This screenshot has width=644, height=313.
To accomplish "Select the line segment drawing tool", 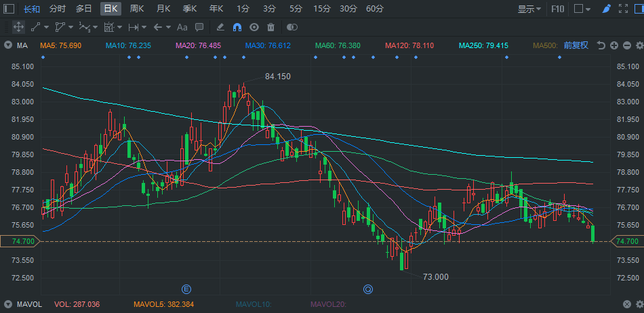I will coord(36,27).
